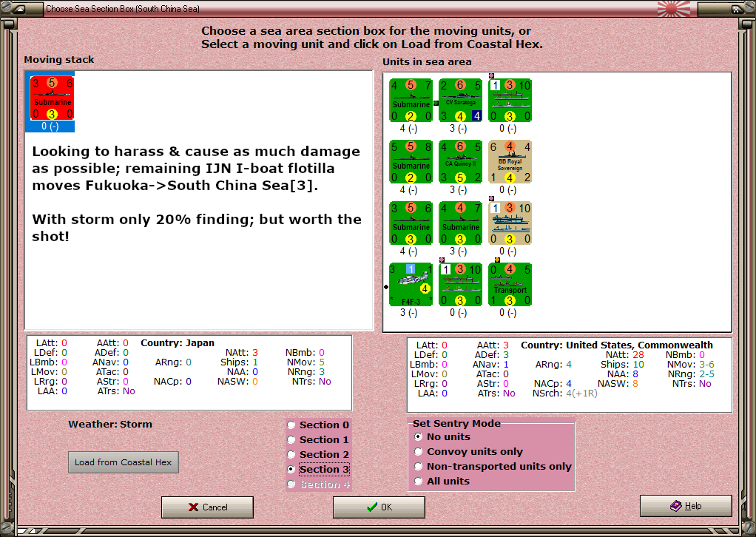Click the Weather: Storm label
The image size is (756, 537).
coord(110,425)
